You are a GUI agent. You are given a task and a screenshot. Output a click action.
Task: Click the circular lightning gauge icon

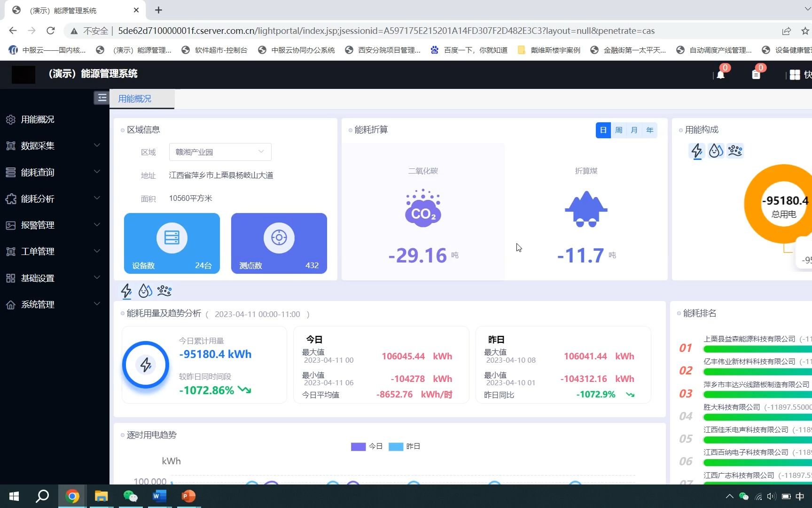[146, 365]
